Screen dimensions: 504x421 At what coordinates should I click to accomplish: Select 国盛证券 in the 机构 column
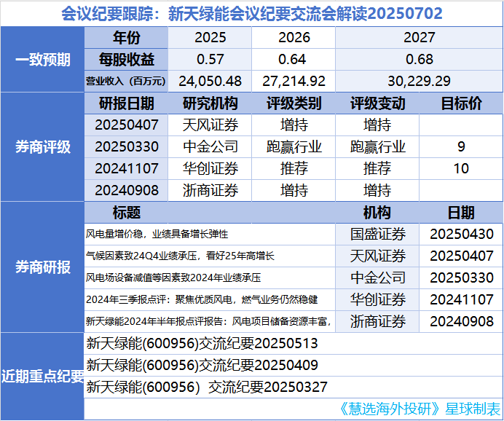pos(378,234)
